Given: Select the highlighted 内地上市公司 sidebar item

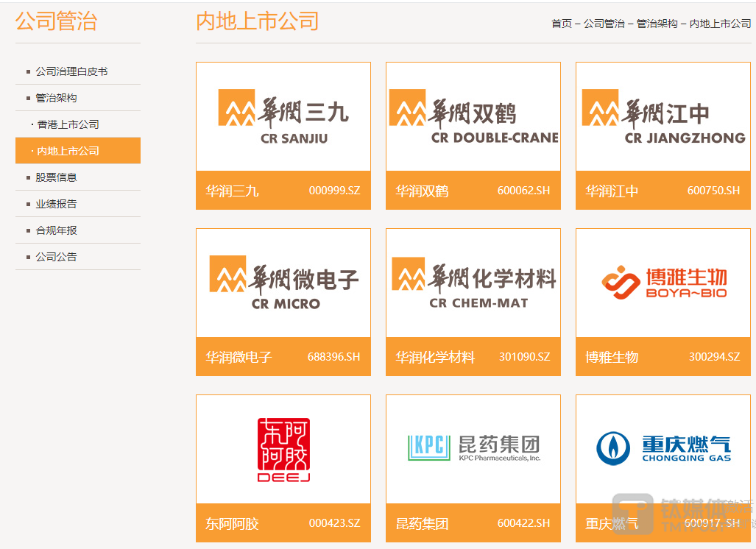Looking at the screenshot, I should coord(68,151).
